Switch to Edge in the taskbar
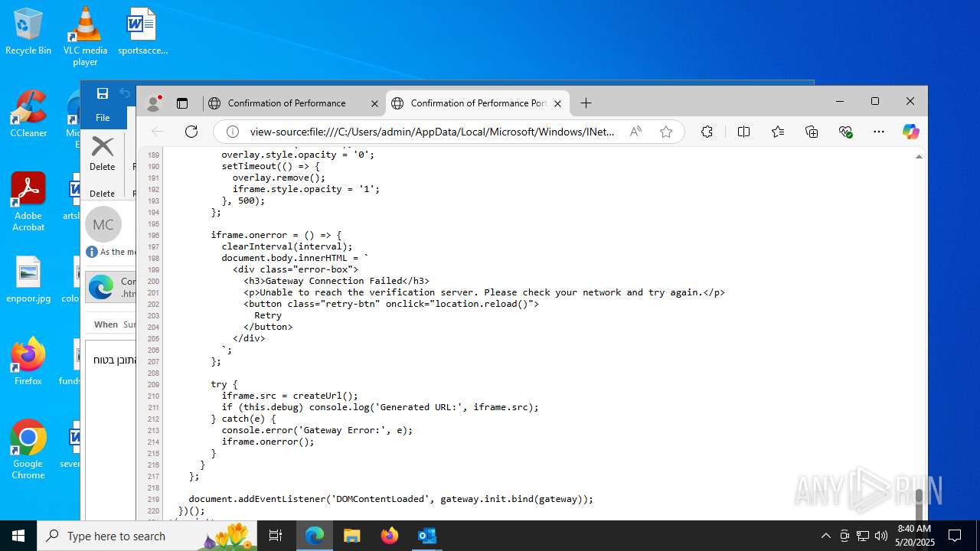The width and height of the screenshot is (980, 551). [315, 536]
